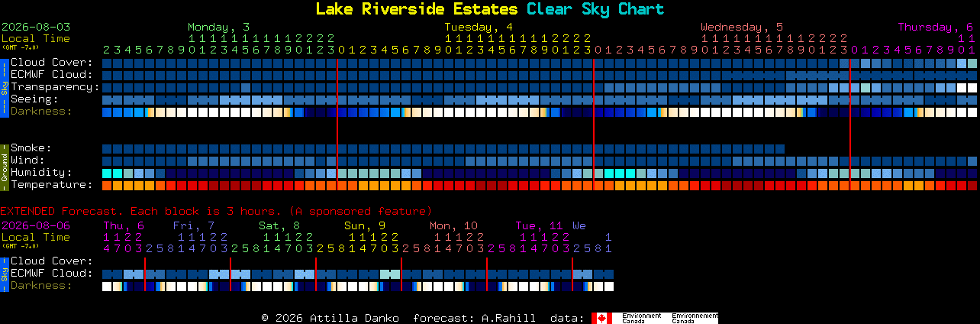Screen dimensions: 980x324
Task: Click the blue vertical Sky bar beside Cloud Cover
Action: click(x=4, y=86)
